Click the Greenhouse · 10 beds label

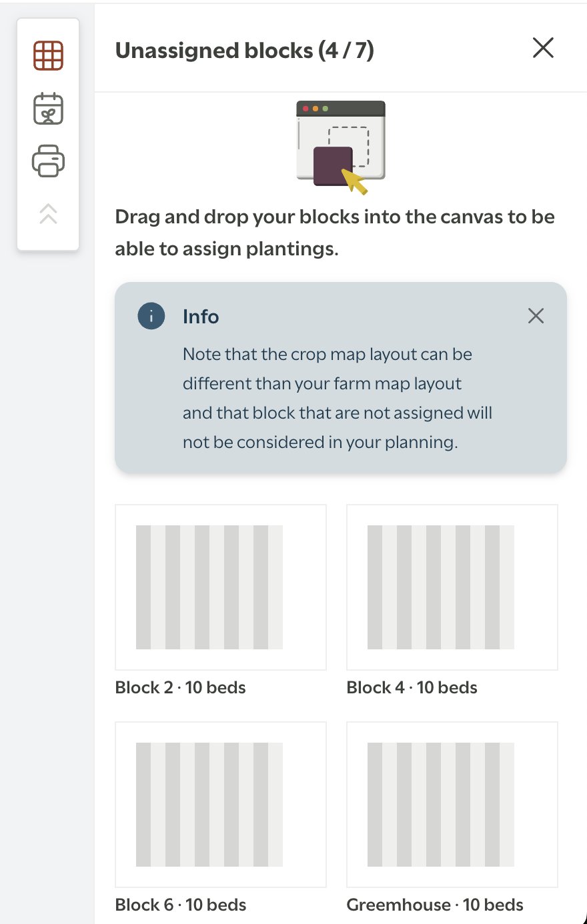coord(435,905)
